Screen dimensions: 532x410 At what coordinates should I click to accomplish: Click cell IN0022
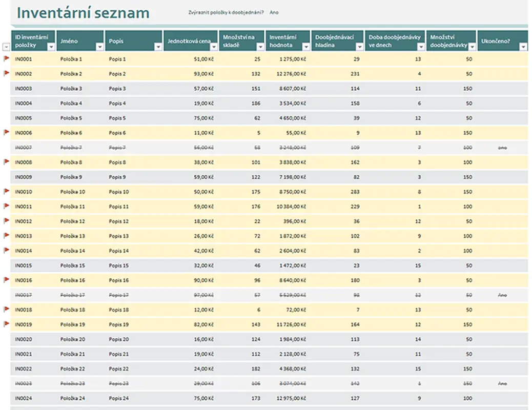tap(24, 369)
